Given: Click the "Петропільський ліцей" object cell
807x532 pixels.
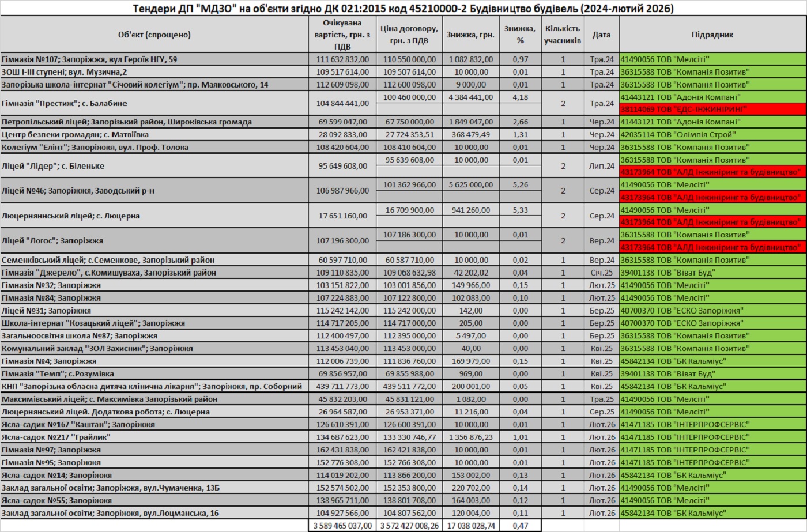Looking at the screenshot, I should pos(154,122).
